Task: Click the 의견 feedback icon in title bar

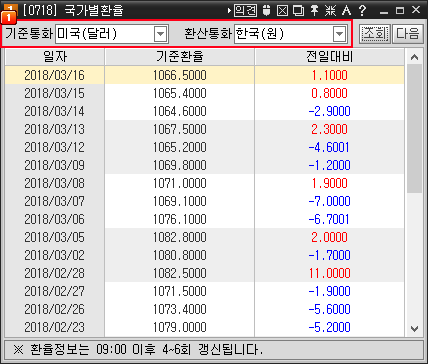Action: point(245,10)
